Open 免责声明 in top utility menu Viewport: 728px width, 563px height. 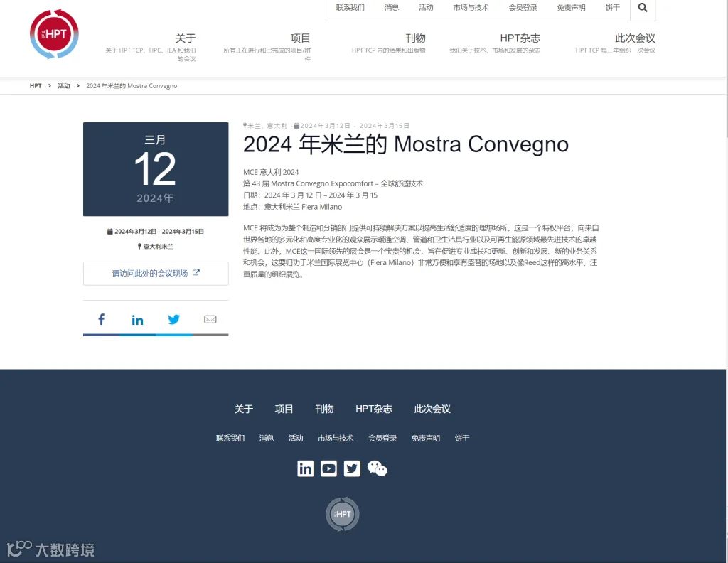click(x=571, y=8)
